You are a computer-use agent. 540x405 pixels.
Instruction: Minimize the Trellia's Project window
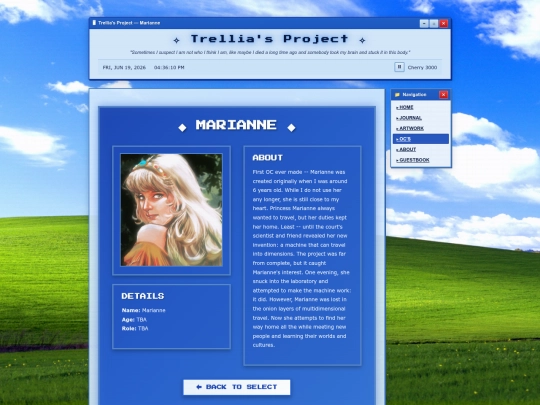tap(424, 23)
